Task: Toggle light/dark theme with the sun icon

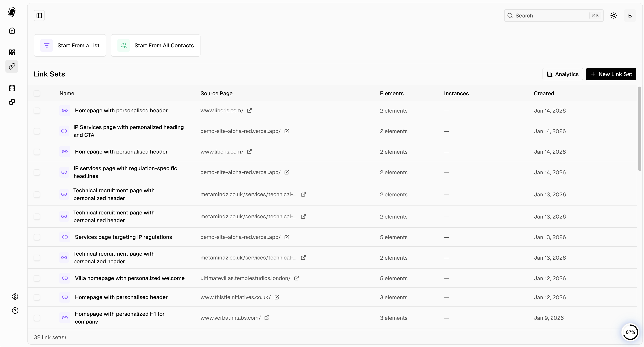Action: [614, 15]
